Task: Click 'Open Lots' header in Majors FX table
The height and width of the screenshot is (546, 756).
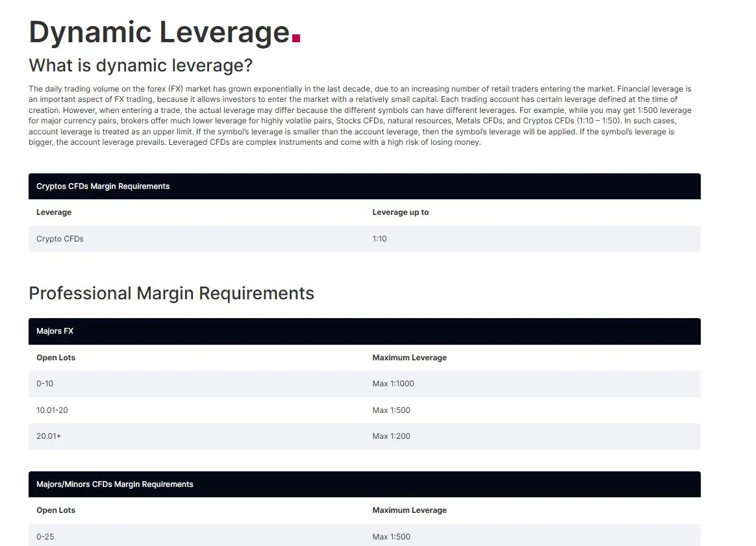Action: [x=56, y=358]
